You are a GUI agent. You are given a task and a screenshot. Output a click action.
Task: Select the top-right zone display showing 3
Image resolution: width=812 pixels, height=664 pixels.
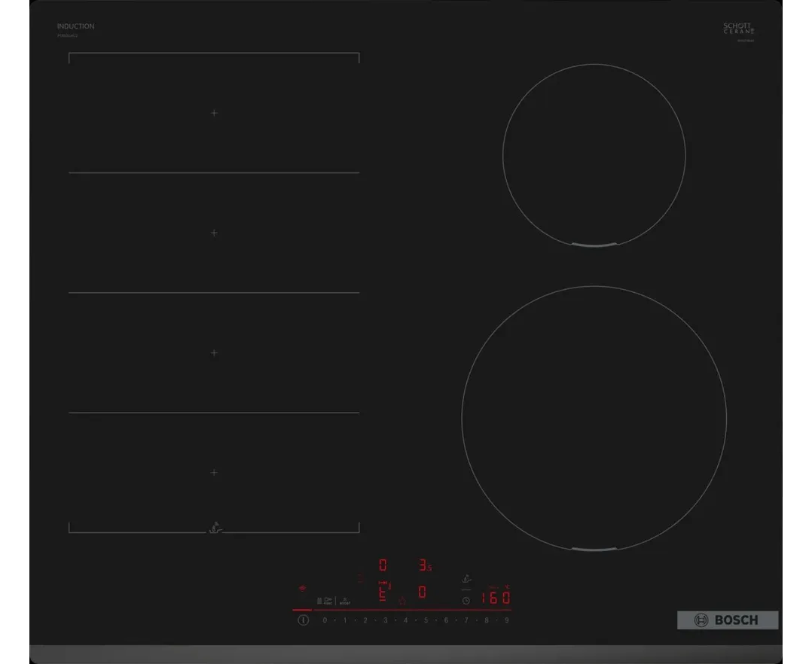point(424,565)
